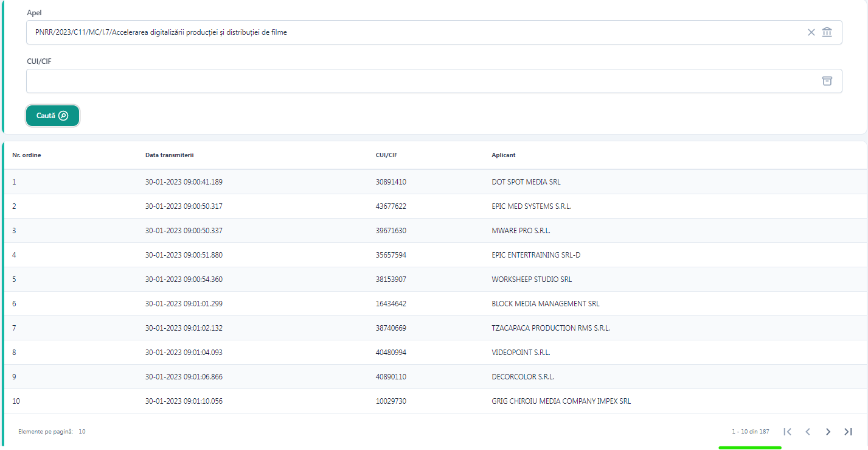868x450 pixels.
Task: Click the Data transmiterii column header
Action: click(169, 155)
